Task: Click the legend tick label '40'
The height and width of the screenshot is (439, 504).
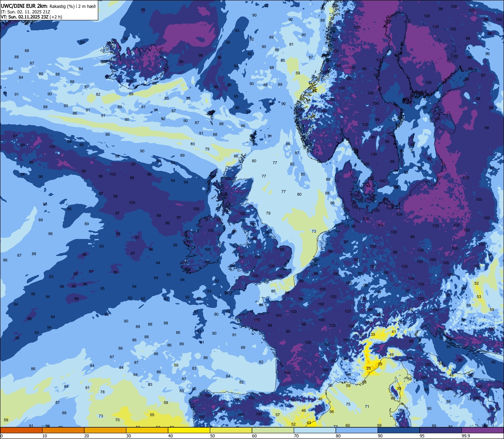Action: [x=170, y=436]
